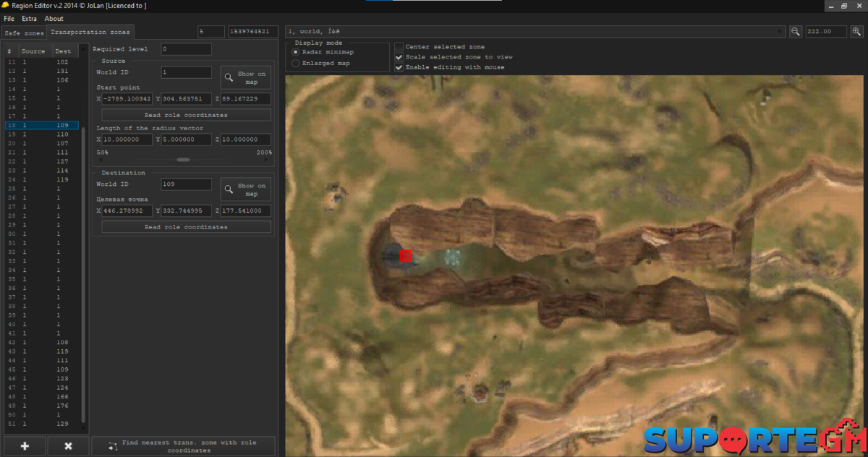
Task: Switch to the Safe zones tab
Action: [x=24, y=33]
